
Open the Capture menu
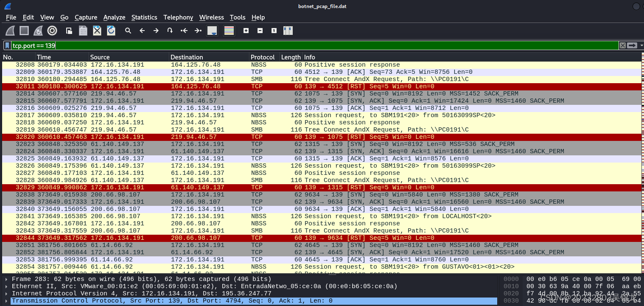tap(86, 17)
